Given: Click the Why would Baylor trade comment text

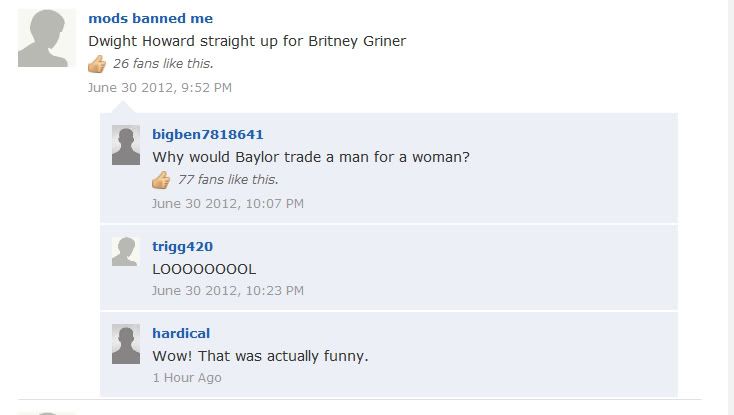Looking at the screenshot, I should click(311, 157).
